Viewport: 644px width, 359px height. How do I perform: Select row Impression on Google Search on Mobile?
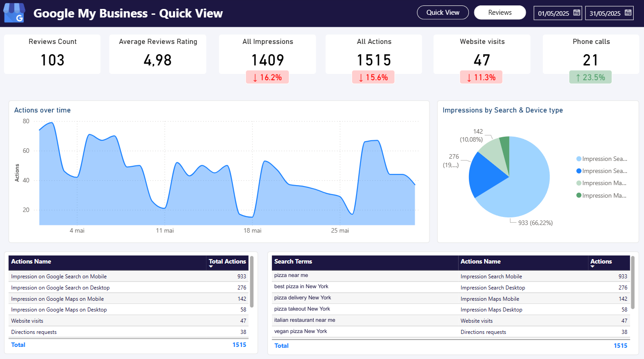[x=129, y=277]
